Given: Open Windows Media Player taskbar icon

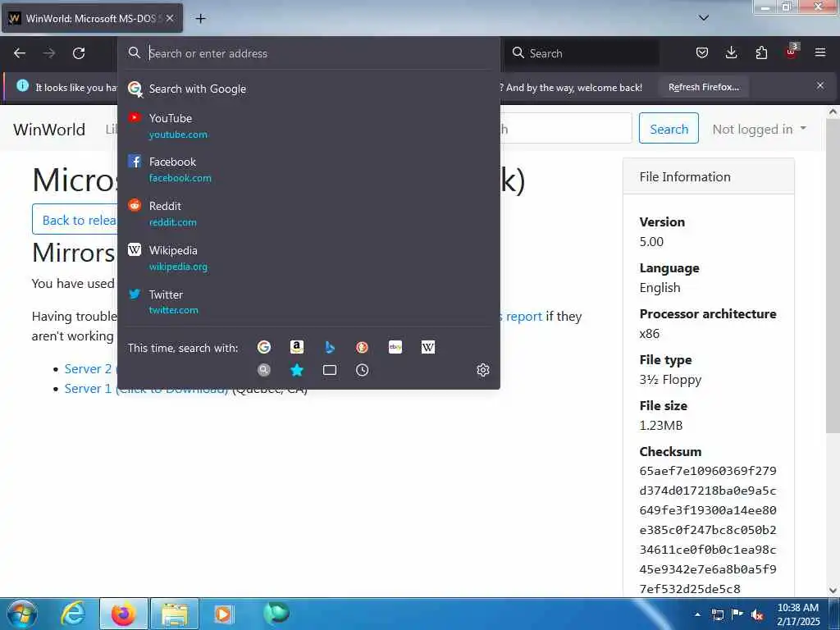Looking at the screenshot, I should click(x=223, y=614).
